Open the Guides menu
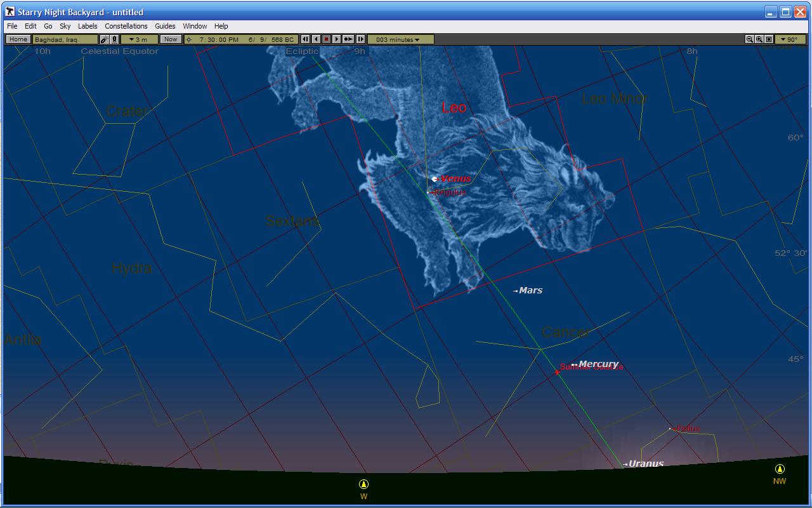 165,26
